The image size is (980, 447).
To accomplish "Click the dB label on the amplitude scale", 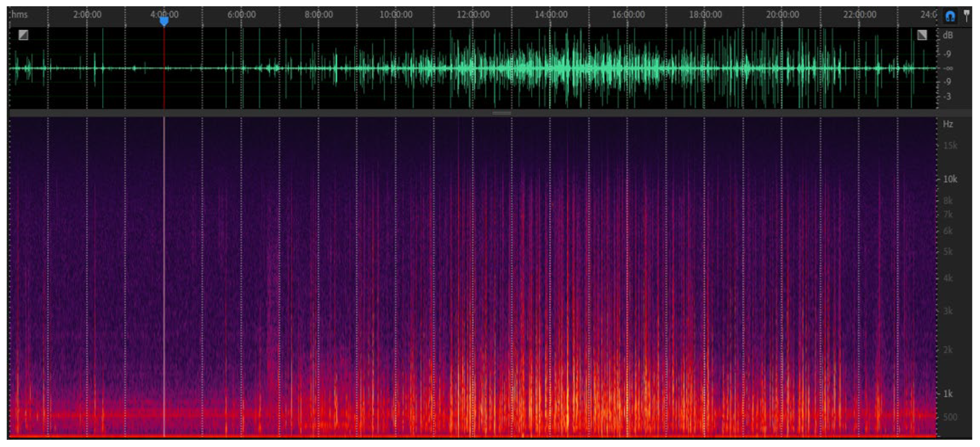I will [x=948, y=35].
